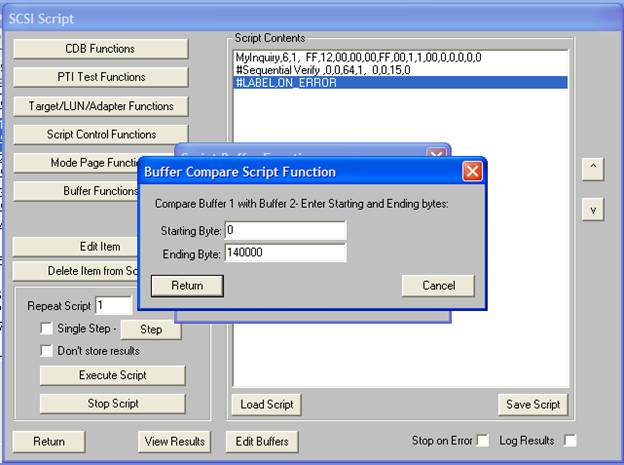Toggle the Log Results checkbox
The height and width of the screenshot is (465, 624).
point(570,440)
